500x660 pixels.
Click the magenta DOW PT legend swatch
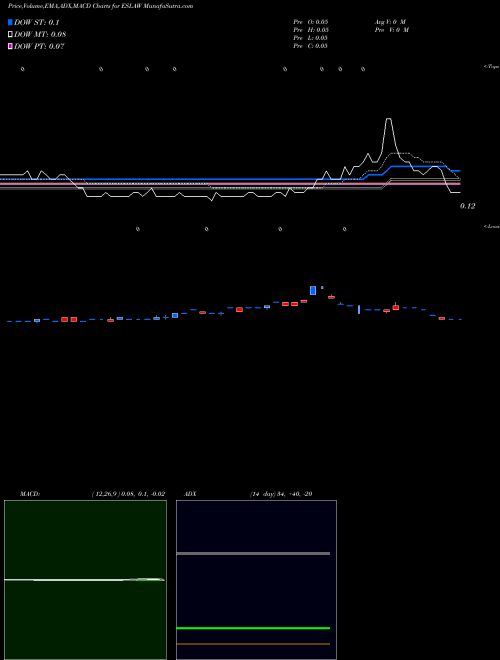click(11, 46)
